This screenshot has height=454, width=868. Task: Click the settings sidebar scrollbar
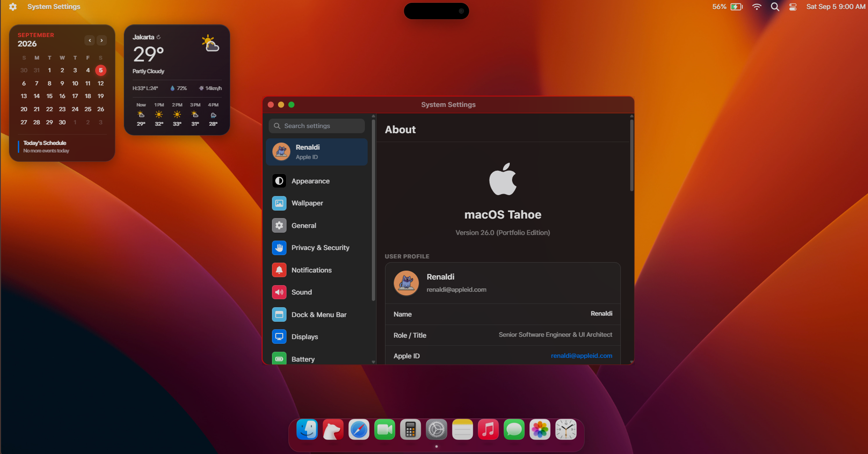click(x=373, y=210)
